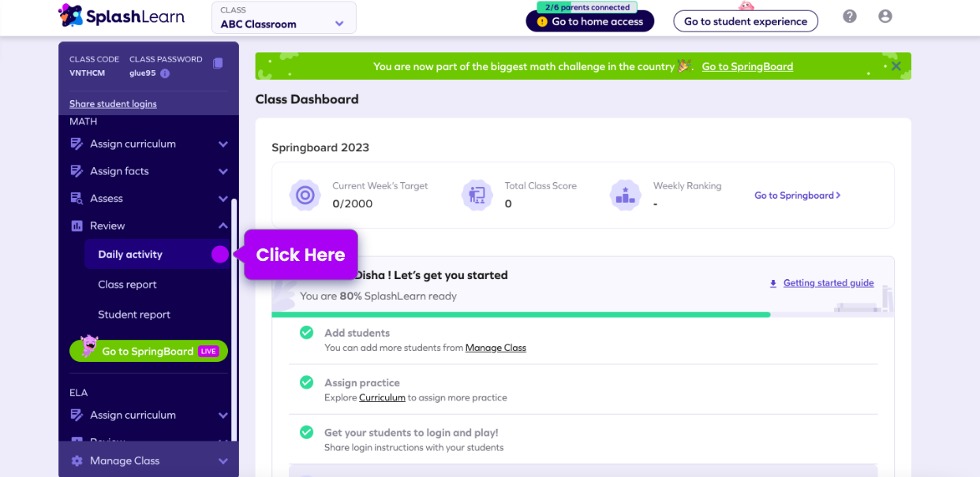Click the SplashLearn logo

pyautogui.click(x=122, y=16)
